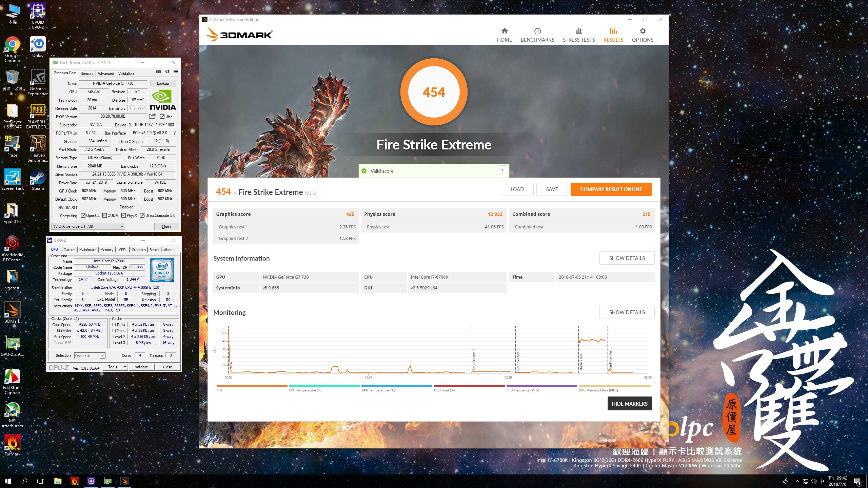Viewport: 868px width, 488px height.
Task: Toggle the DirectCompute 5.0 checkbox
Action: (x=142, y=216)
